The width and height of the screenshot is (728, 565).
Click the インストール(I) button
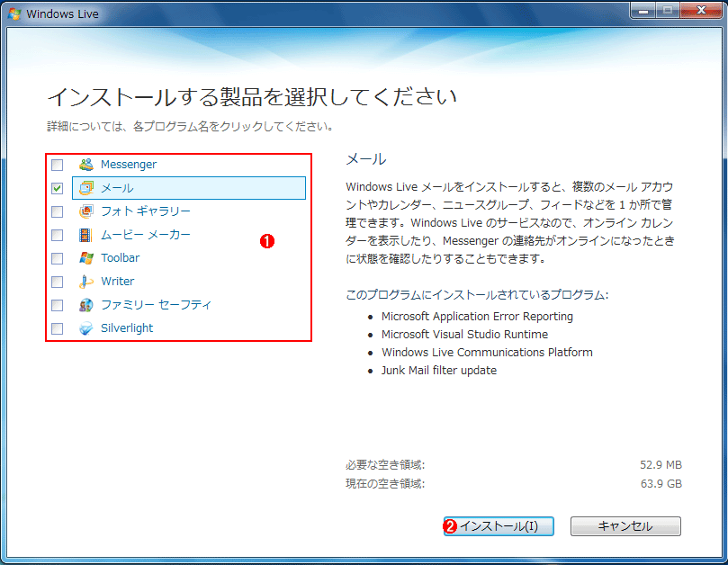tap(499, 526)
